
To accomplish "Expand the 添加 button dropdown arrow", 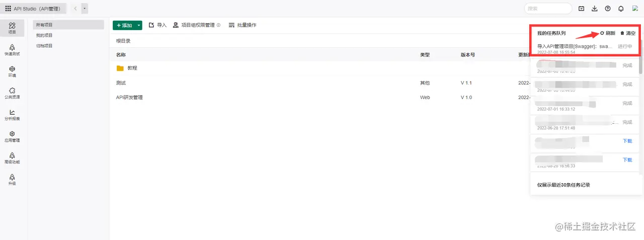I will tap(139, 25).
